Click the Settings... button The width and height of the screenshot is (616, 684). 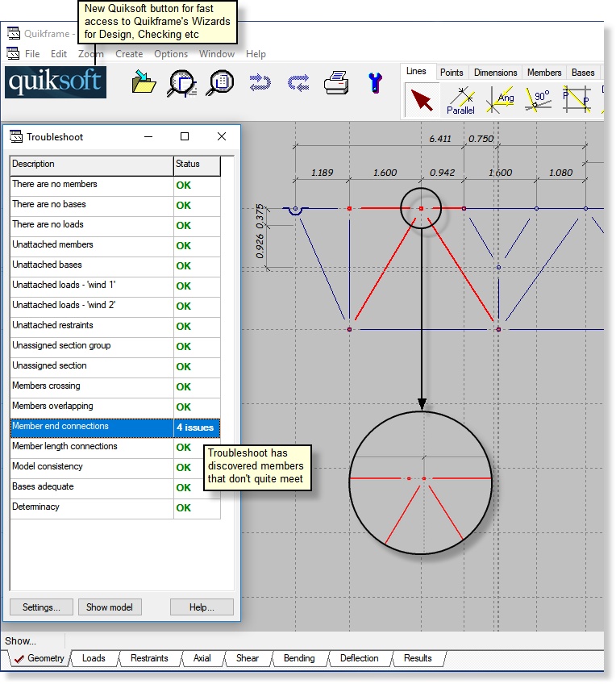(x=41, y=607)
